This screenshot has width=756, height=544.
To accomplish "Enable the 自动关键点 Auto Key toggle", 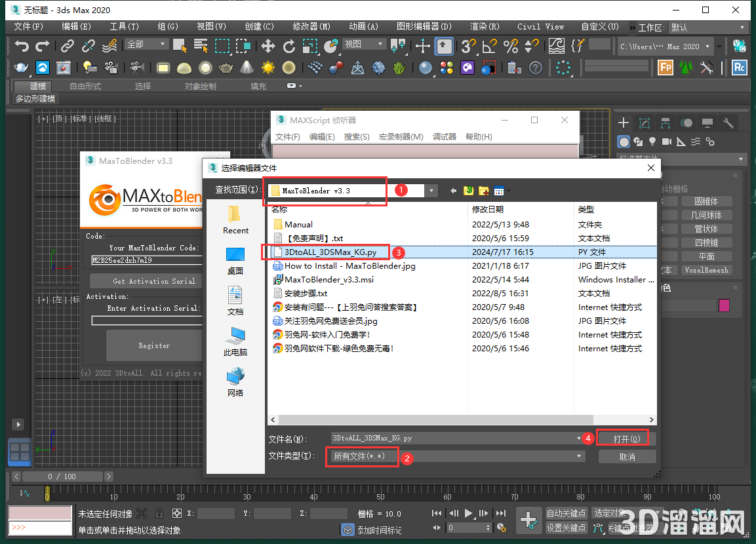I will 566,513.
